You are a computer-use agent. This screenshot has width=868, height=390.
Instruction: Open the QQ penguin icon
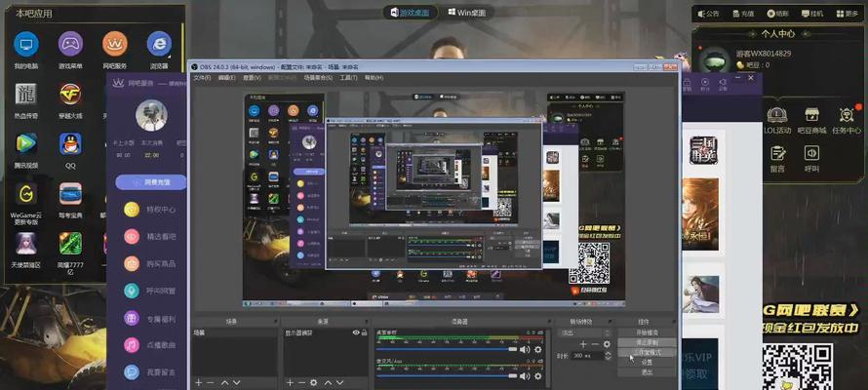coord(70,144)
